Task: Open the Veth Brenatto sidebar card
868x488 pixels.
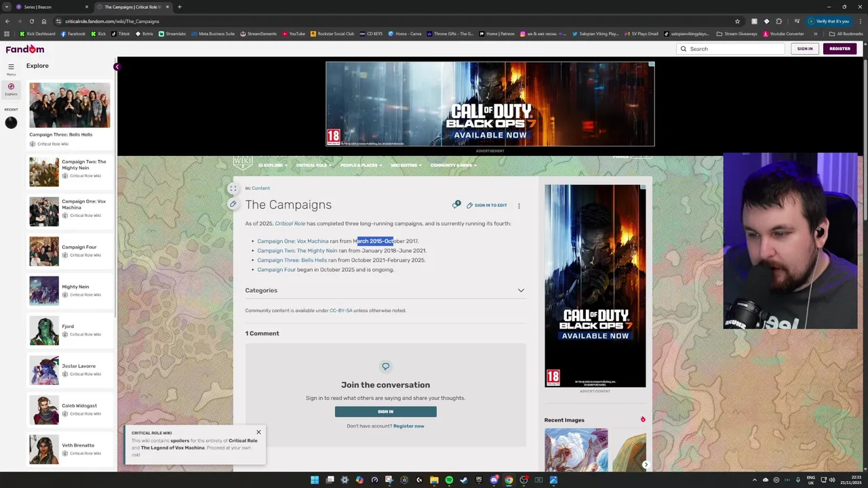Action: [69, 449]
